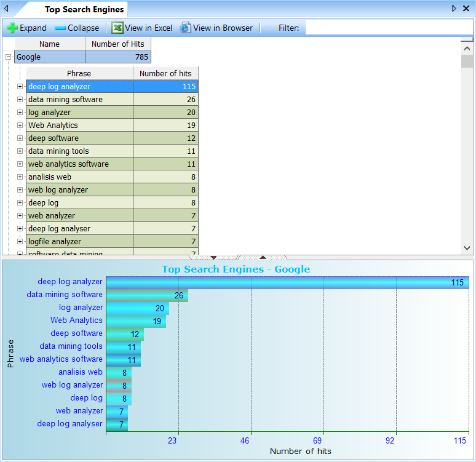Click View in Browser label
The image size is (476, 462).
click(223, 28)
